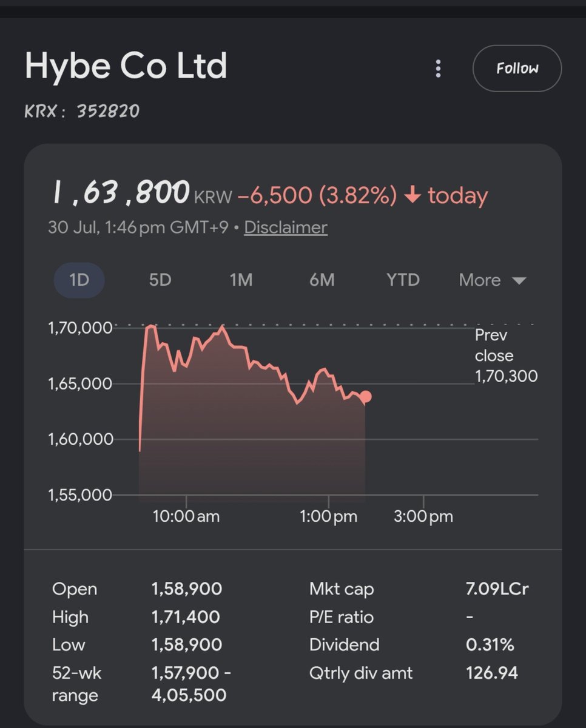Follow Hybe Co Ltd stock
The image size is (586, 728).
[517, 69]
